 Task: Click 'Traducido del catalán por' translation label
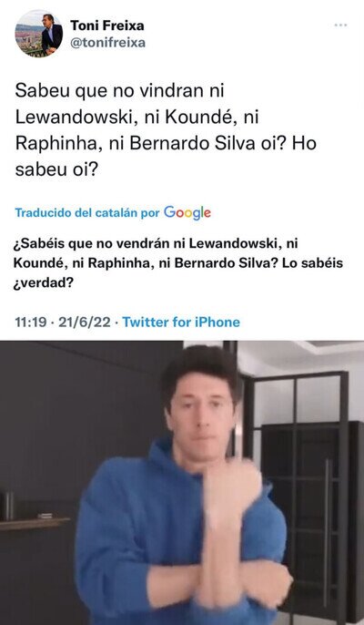coord(87,213)
